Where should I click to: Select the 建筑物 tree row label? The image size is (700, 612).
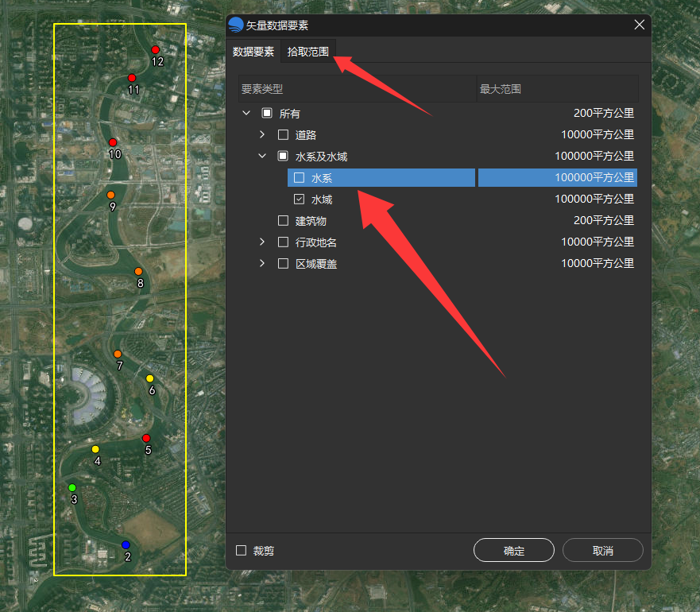(x=311, y=221)
